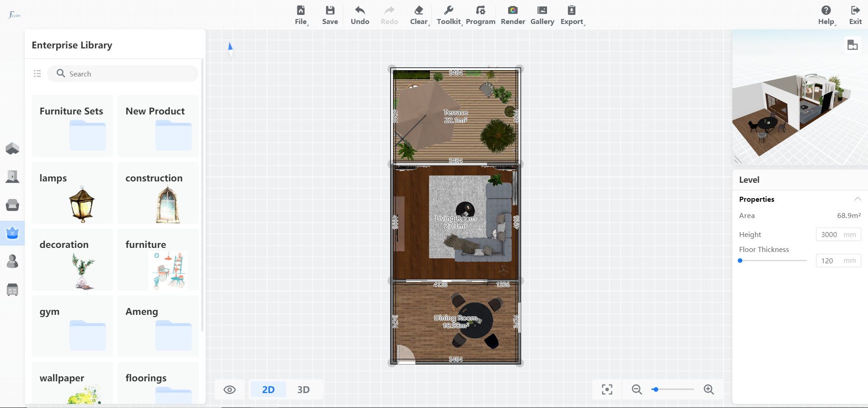Viewport: 868px width, 408px height.
Task: Open the Gallery
Action: coord(542,15)
